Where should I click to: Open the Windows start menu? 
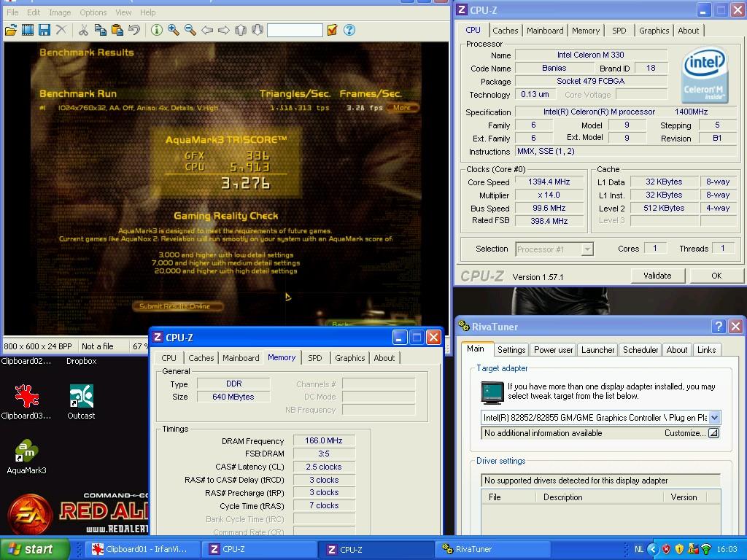coord(34,549)
